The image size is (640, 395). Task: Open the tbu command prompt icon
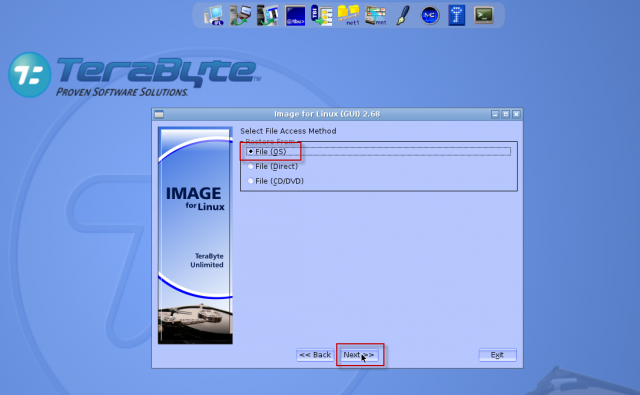[295, 16]
